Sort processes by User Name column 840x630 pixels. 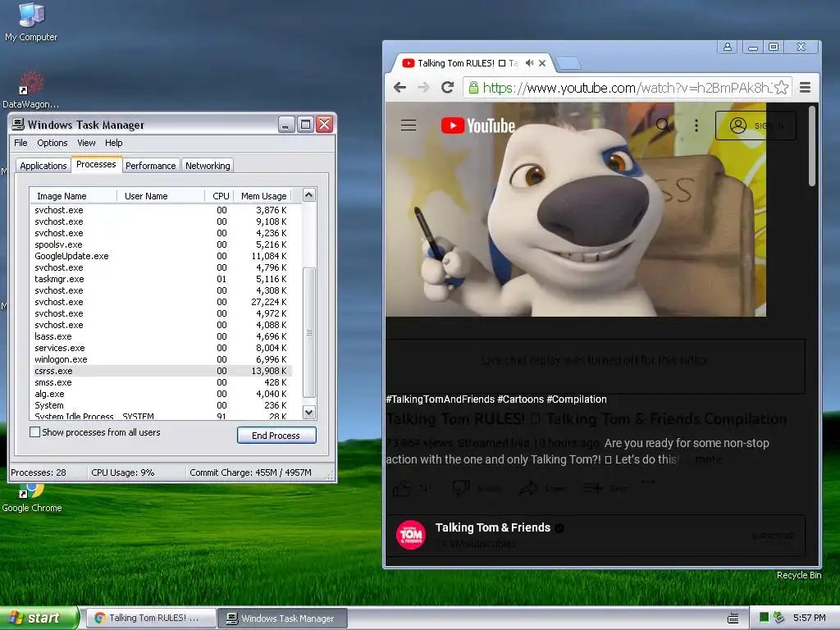[161, 196]
